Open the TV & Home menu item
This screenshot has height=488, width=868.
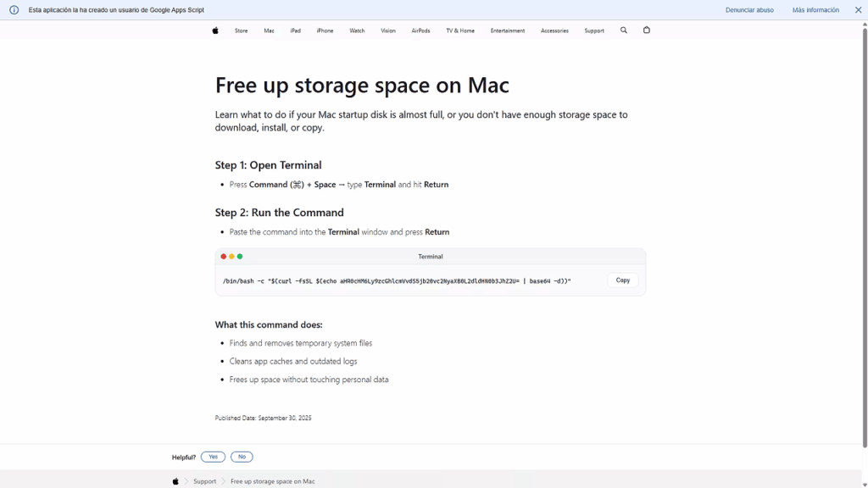click(x=460, y=31)
